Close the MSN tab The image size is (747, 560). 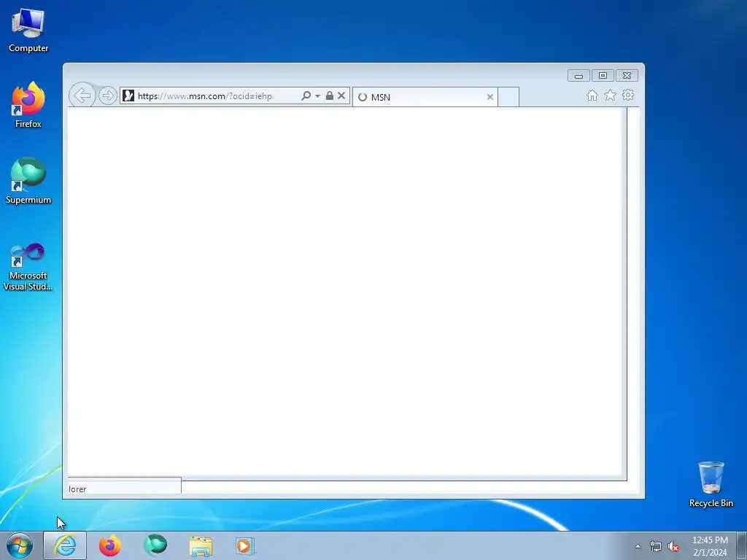[x=489, y=97]
